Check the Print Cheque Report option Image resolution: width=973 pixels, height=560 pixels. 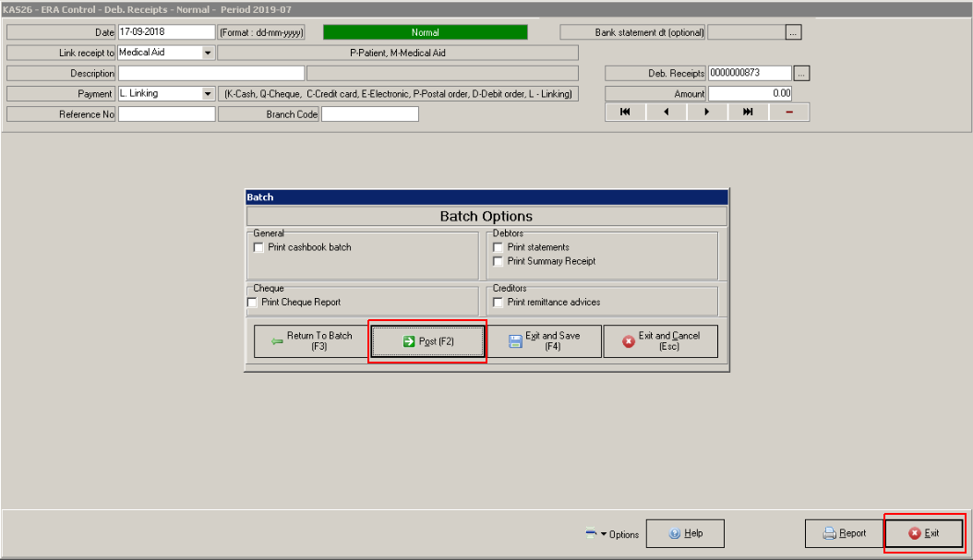point(253,302)
